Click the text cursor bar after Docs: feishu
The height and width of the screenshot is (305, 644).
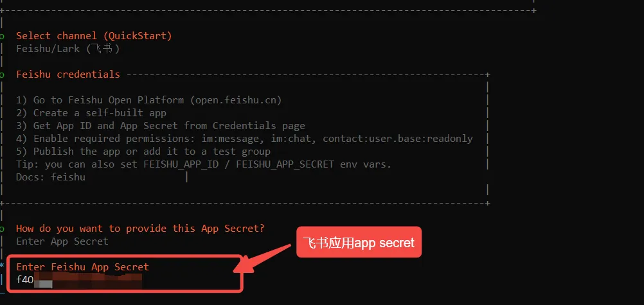(187, 177)
